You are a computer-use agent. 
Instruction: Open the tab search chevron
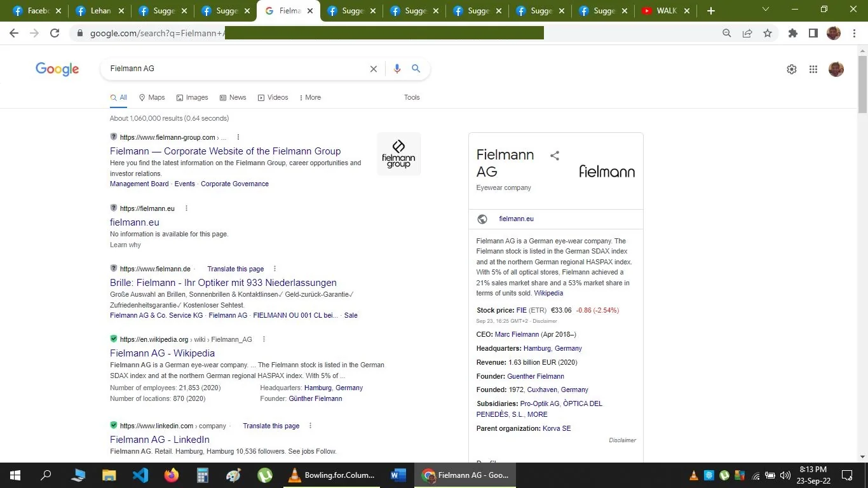point(766,10)
